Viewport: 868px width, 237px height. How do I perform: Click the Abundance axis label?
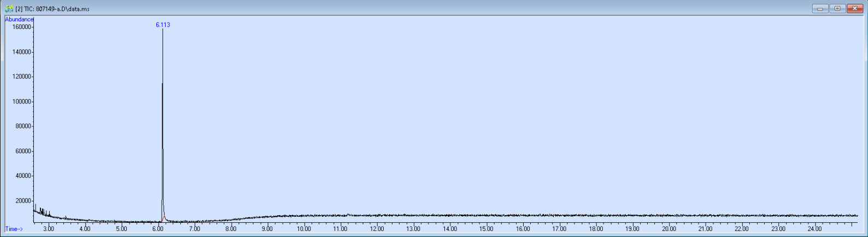pos(19,19)
